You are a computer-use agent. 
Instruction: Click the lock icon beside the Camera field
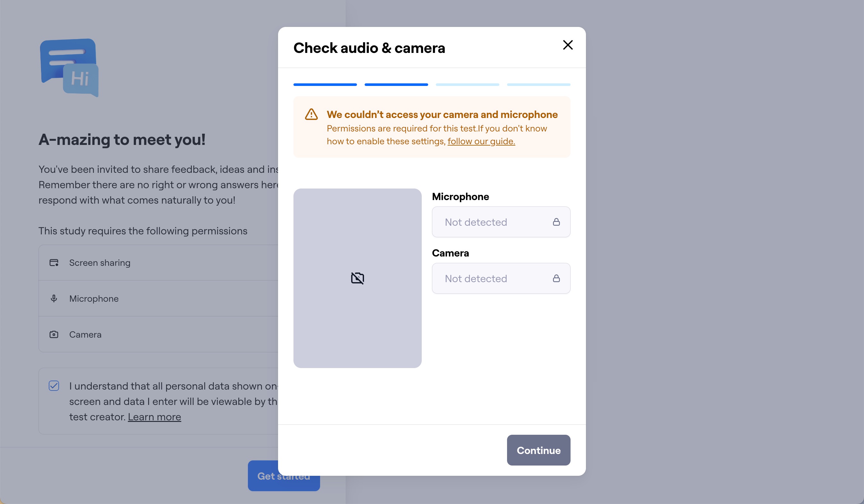click(557, 278)
